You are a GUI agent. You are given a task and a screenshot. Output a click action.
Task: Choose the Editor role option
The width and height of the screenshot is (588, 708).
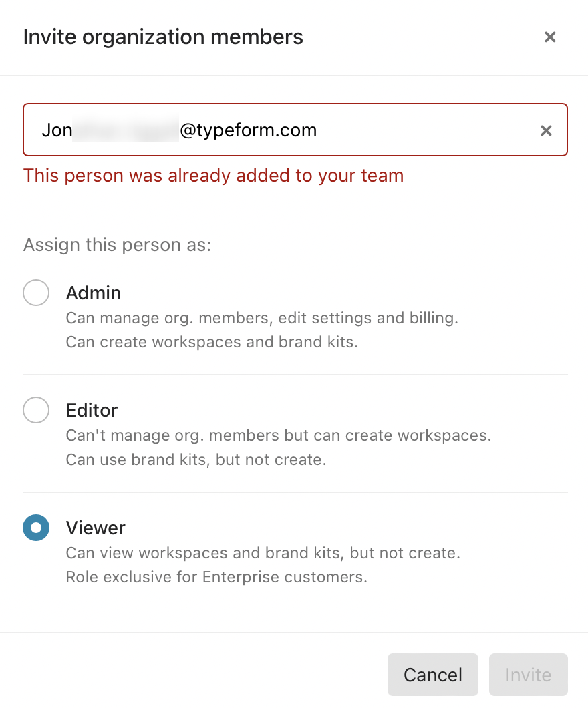pyautogui.click(x=36, y=410)
